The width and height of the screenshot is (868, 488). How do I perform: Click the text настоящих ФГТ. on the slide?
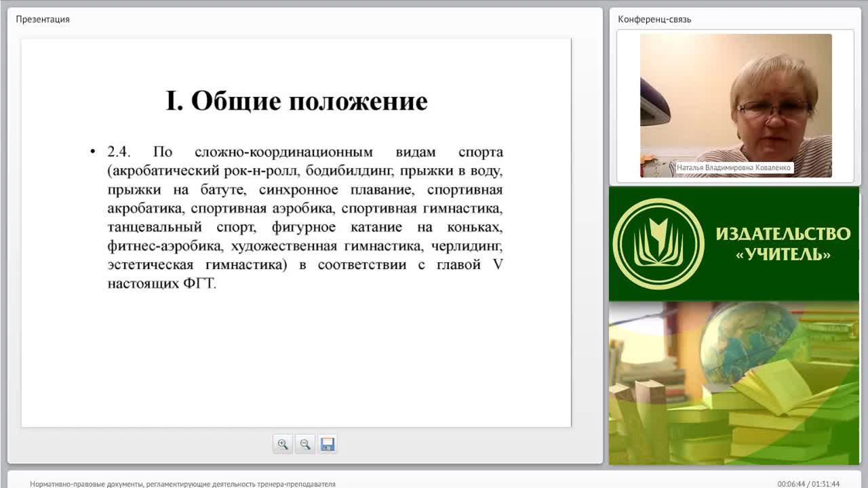click(161, 283)
